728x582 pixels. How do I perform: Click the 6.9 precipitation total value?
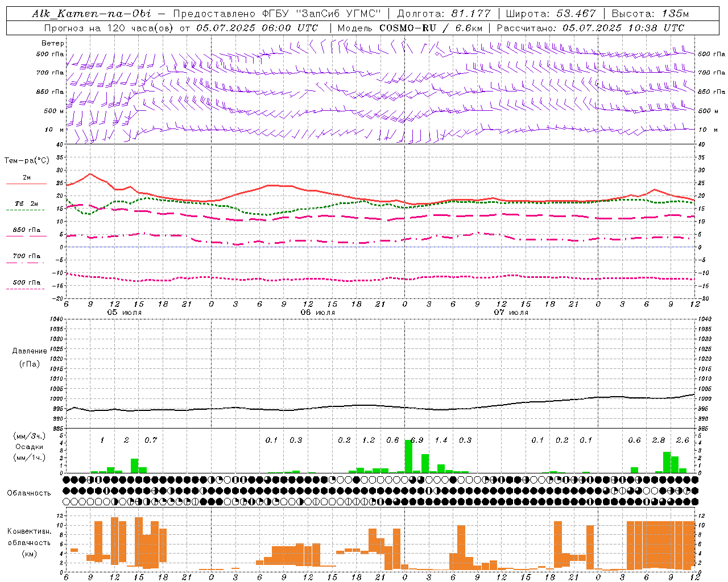(x=417, y=440)
